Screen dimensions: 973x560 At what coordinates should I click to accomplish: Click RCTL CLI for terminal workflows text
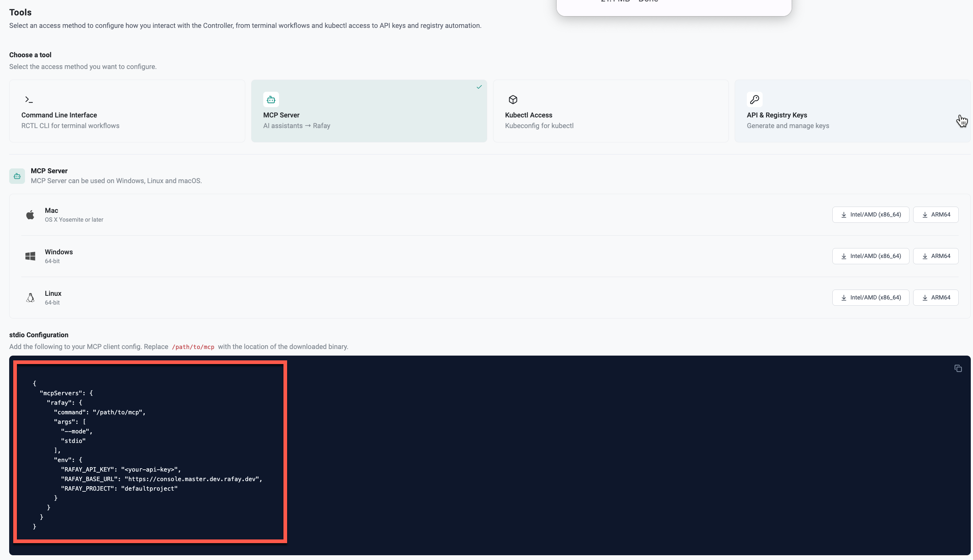[70, 126]
